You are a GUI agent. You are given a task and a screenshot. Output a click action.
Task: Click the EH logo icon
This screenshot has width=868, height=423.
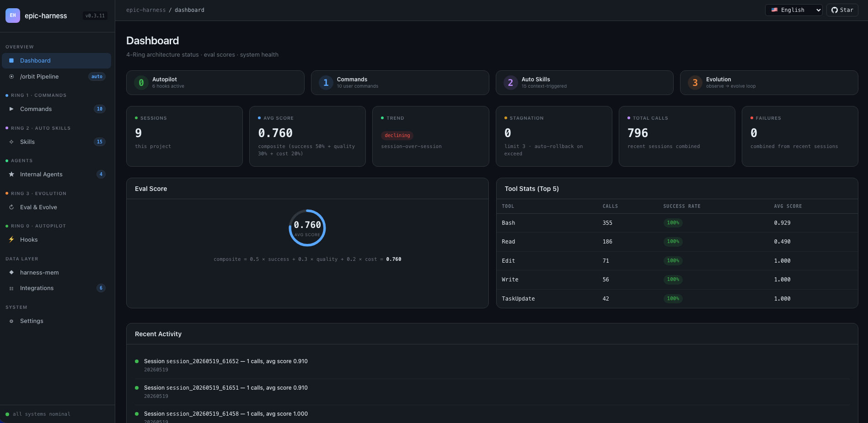(13, 16)
